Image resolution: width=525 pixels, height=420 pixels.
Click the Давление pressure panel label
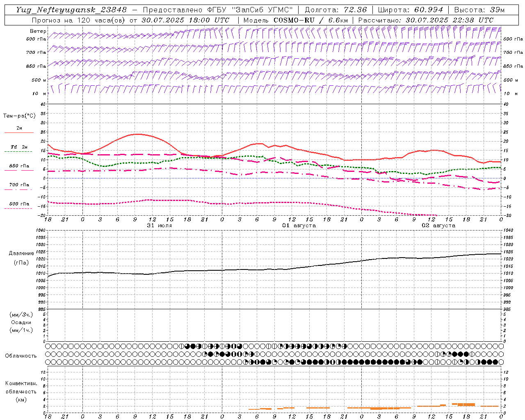tap(21, 253)
